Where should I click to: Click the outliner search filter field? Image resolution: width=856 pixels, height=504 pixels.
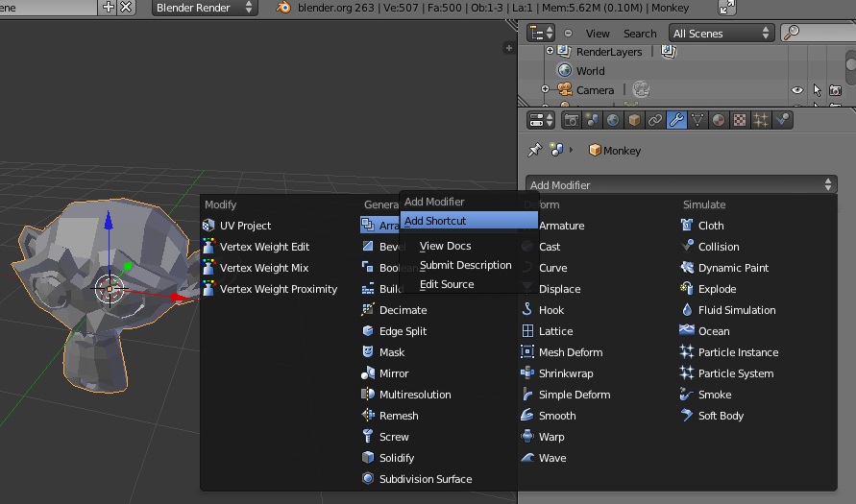click(x=818, y=34)
